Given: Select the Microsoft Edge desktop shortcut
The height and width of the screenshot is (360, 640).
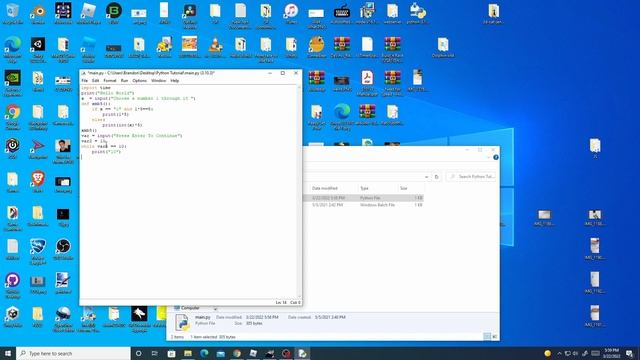Looking at the screenshot, I should point(13,48).
